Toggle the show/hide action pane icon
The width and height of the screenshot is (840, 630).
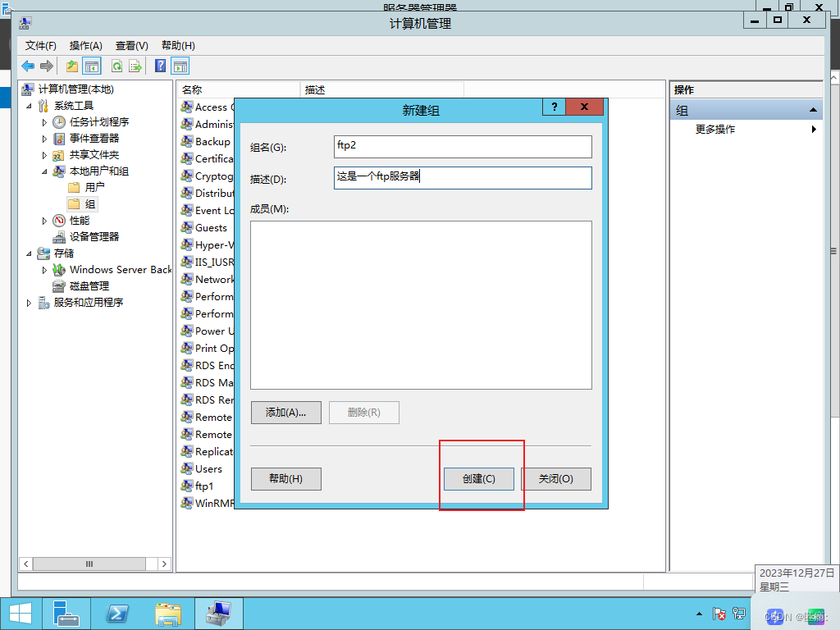click(180, 66)
